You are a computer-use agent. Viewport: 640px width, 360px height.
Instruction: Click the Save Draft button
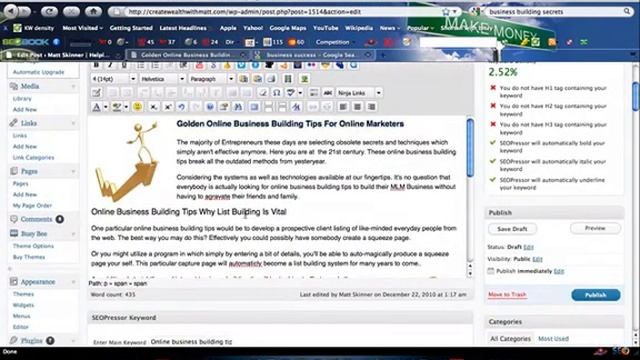(512, 229)
